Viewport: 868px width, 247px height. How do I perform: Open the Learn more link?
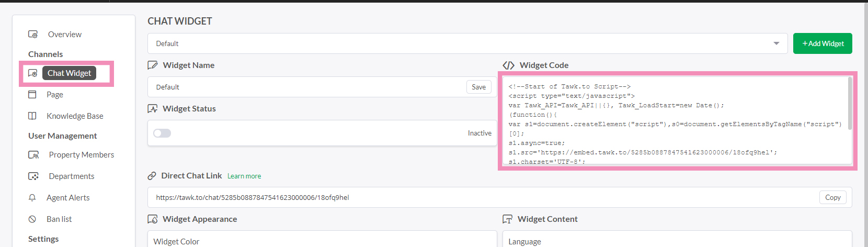click(244, 176)
